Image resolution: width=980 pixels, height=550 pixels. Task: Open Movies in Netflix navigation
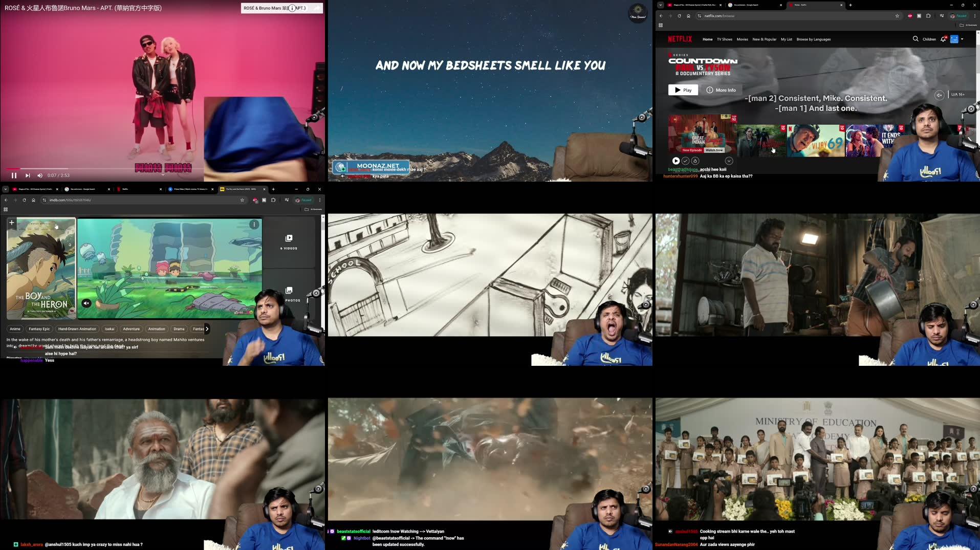pos(742,39)
